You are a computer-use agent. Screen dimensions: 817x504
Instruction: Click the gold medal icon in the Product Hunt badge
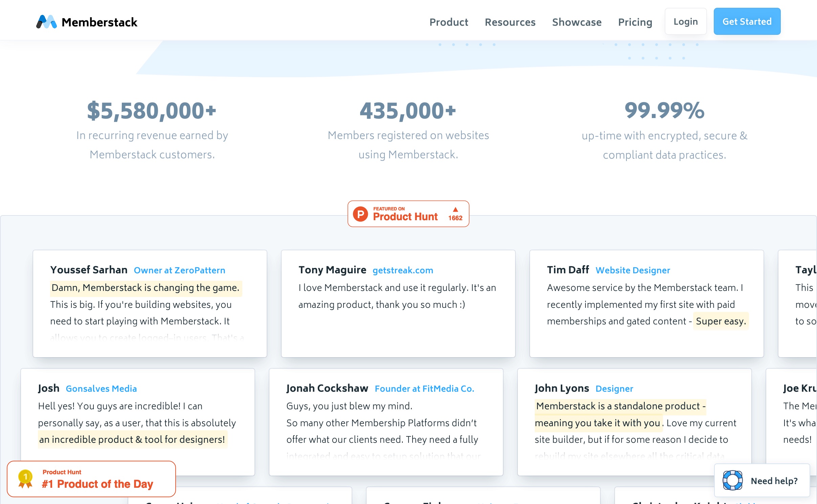coord(25,479)
